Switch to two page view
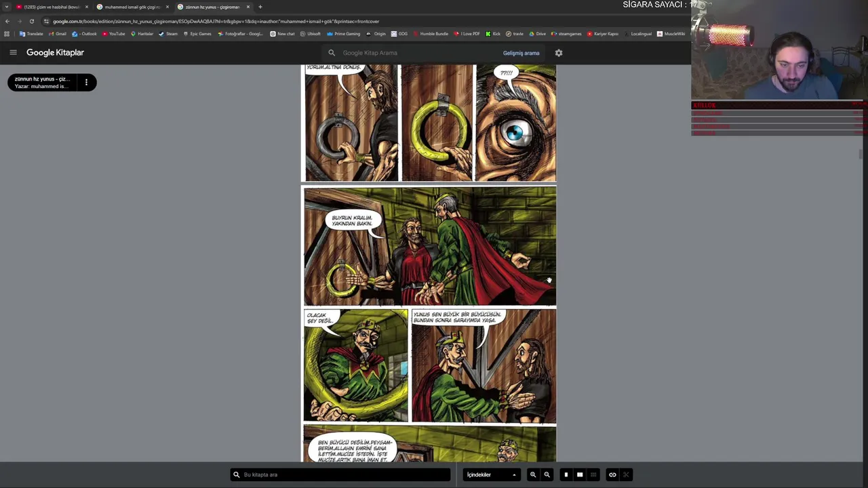The height and width of the screenshot is (488, 868). (580, 474)
